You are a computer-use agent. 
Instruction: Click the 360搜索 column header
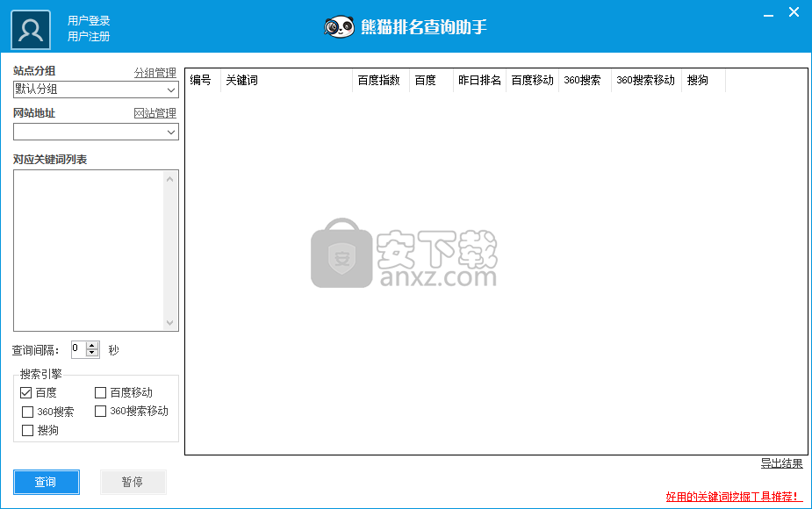(585, 80)
